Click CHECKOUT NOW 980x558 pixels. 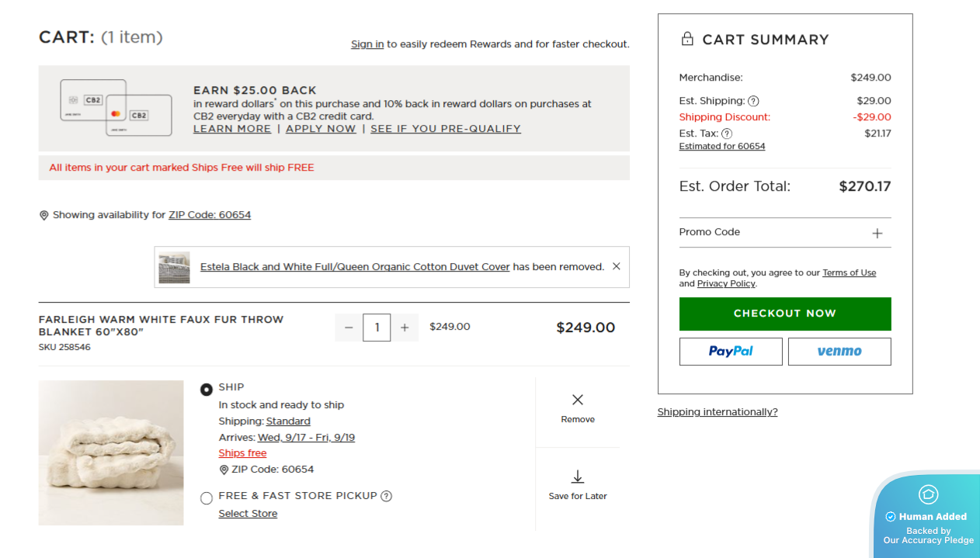tap(784, 314)
